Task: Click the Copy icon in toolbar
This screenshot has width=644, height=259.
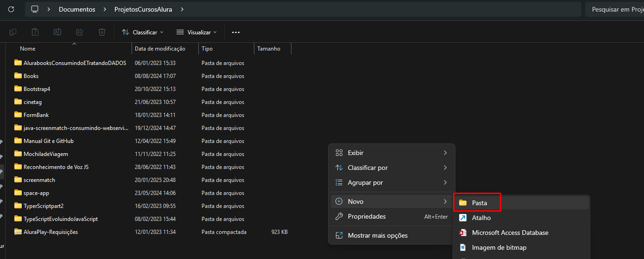Action: point(13,32)
